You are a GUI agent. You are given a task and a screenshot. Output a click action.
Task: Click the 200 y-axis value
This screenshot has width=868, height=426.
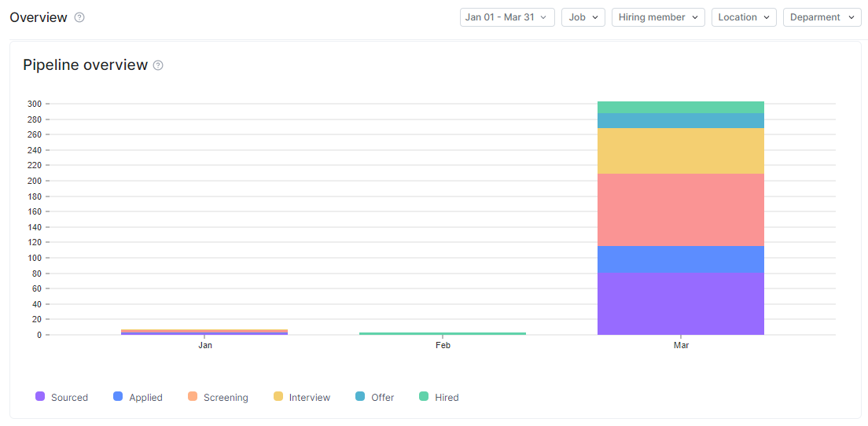pos(36,181)
